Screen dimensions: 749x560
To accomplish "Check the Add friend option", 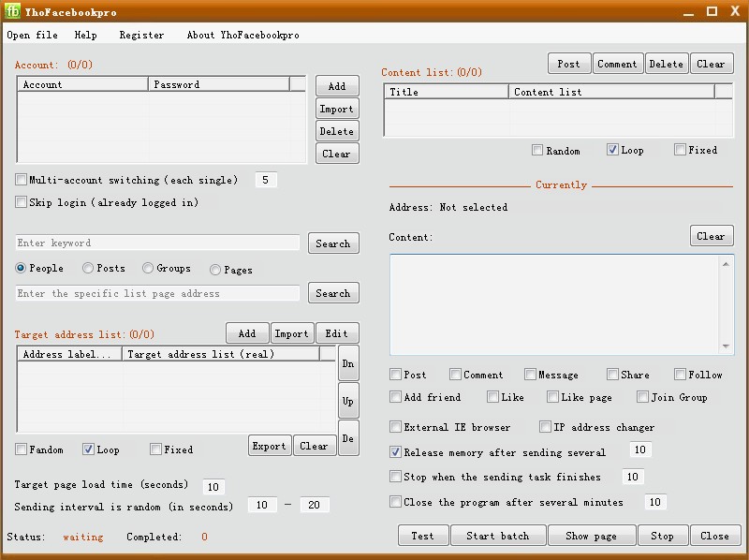I will click(395, 397).
